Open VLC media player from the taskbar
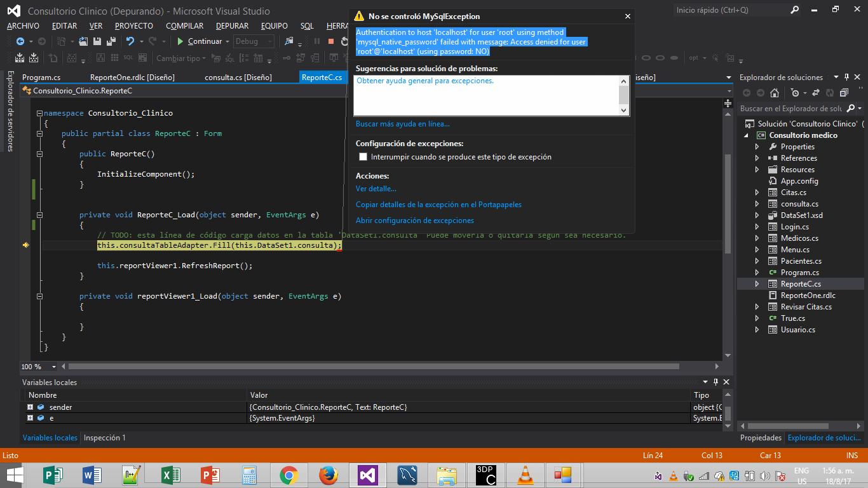This screenshot has width=868, height=488. coord(526,475)
